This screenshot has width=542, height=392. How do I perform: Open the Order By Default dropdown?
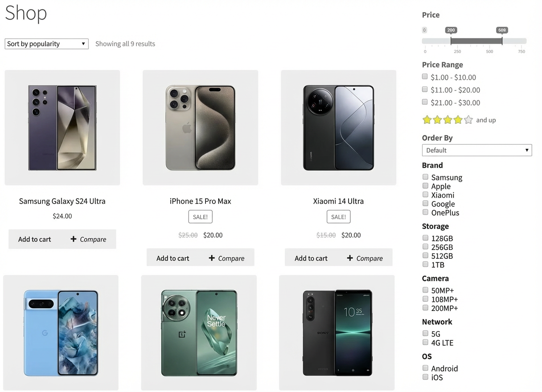click(476, 150)
